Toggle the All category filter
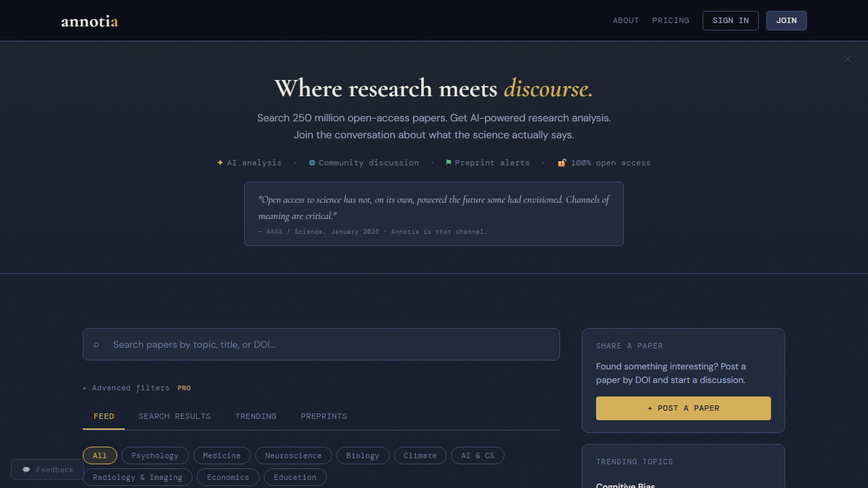 pos(100,455)
